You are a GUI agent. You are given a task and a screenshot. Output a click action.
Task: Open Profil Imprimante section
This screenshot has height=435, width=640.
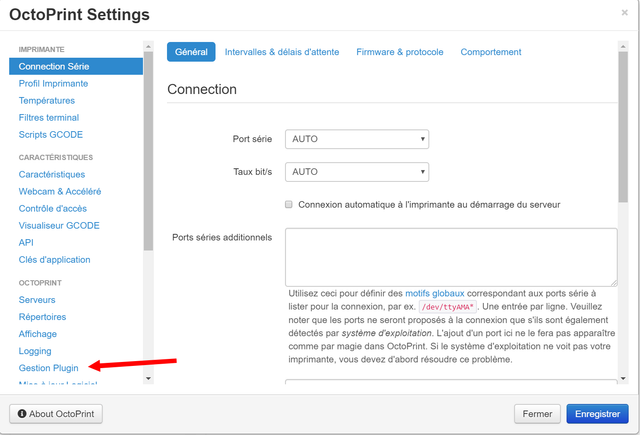53,84
